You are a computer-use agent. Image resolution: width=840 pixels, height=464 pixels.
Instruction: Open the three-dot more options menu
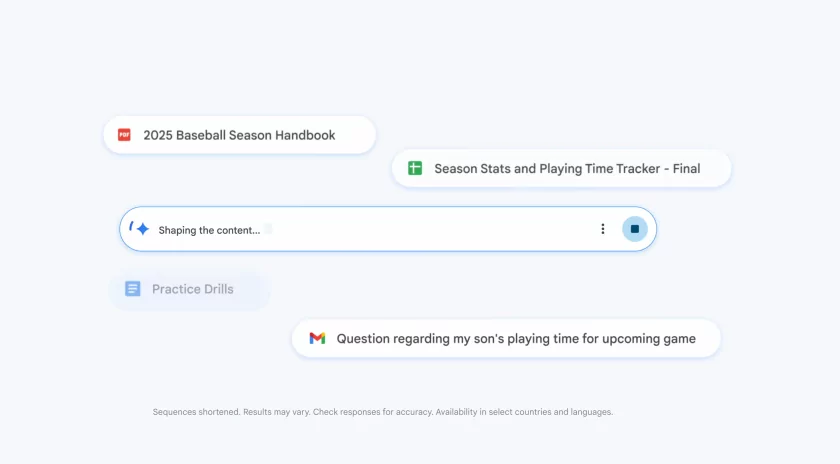click(x=602, y=229)
